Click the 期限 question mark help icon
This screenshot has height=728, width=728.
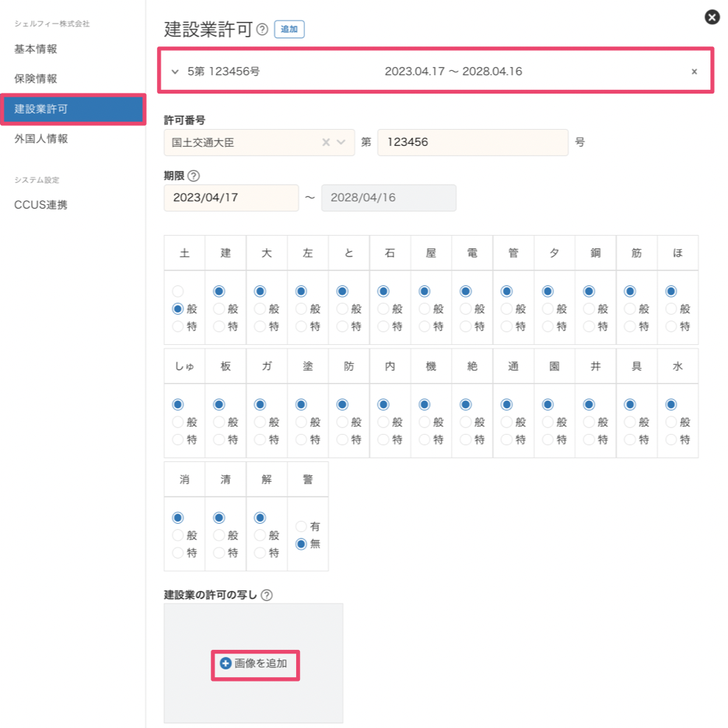(x=195, y=175)
